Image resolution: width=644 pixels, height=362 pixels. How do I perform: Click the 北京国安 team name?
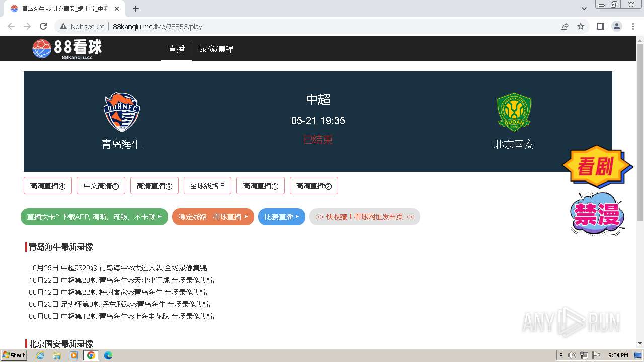[x=514, y=144]
